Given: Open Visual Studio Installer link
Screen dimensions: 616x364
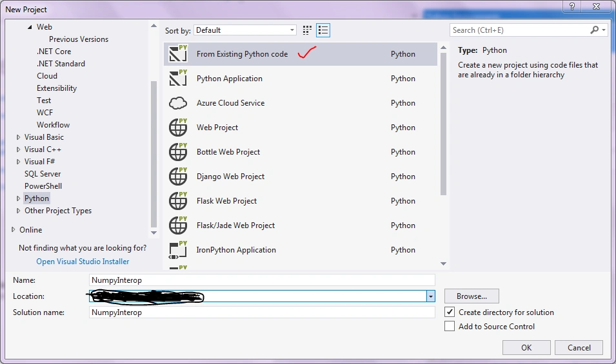Looking at the screenshot, I should (x=83, y=261).
